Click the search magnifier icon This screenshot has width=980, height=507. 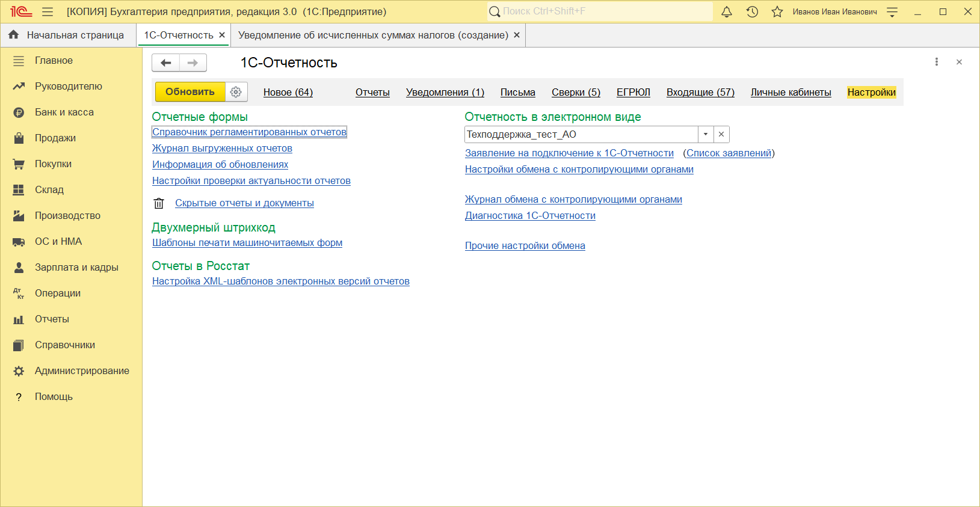(x=495, y=11)
